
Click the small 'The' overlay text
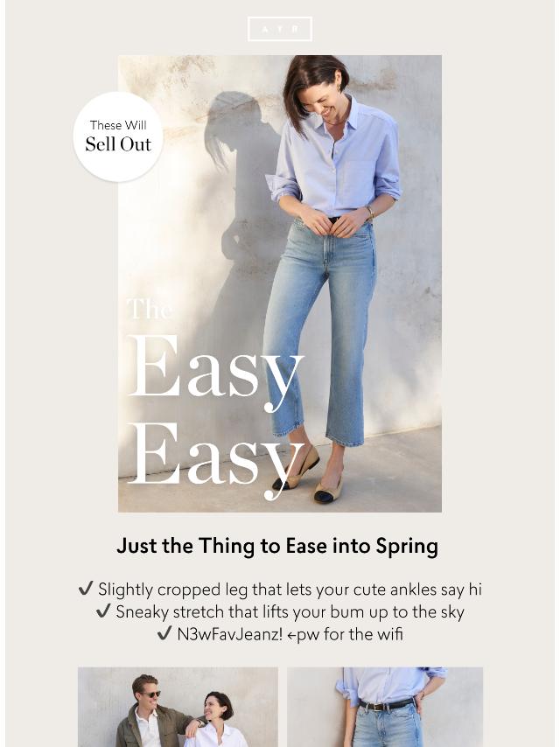click(149, 310)
